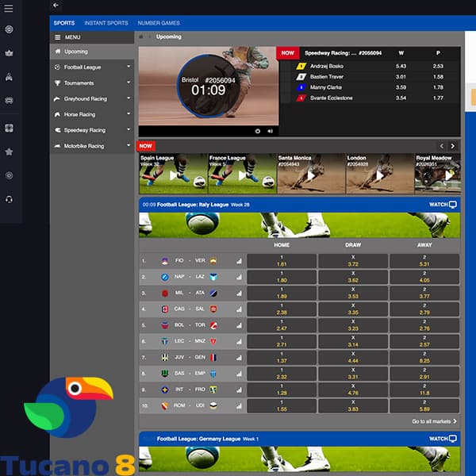
Task: Click the back arrow at the top
Action: click(56, 6)
